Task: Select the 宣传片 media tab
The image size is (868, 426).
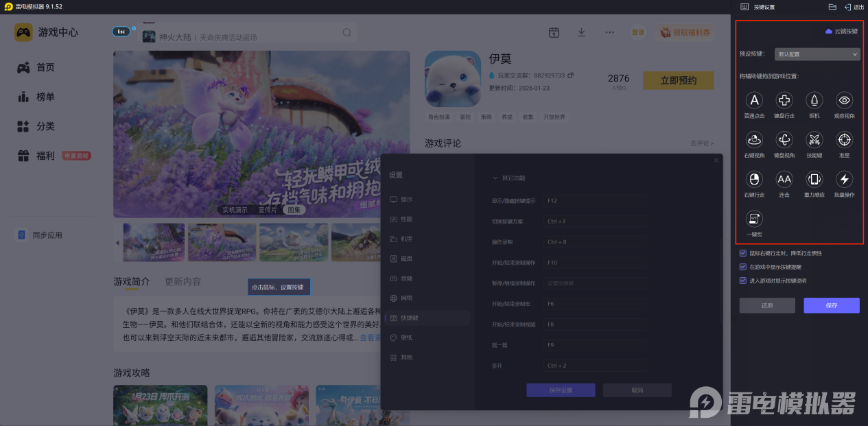Action: tap(268, 210)
